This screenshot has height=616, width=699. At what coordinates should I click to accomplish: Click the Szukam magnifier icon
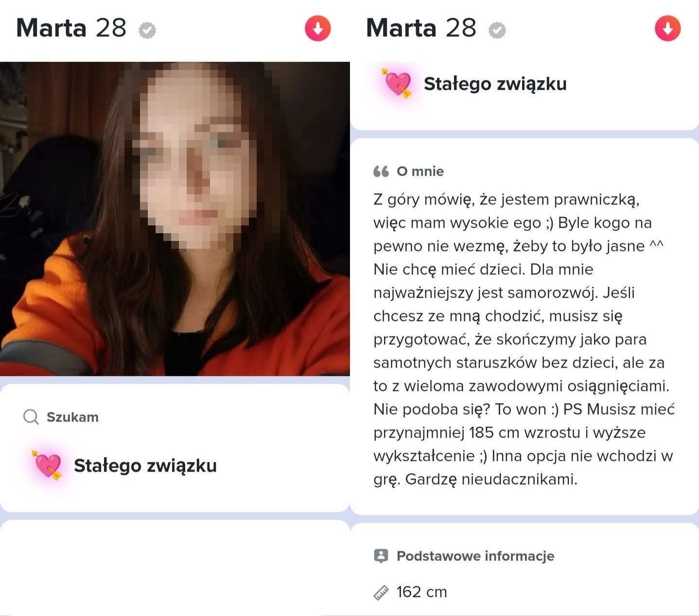tap(31, 417)
